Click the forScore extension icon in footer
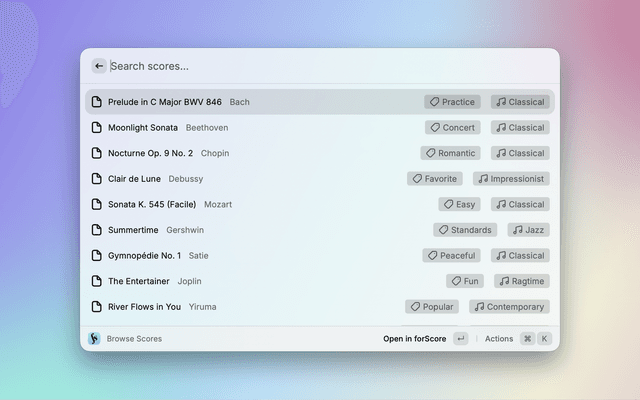The width and height of the screenshot is (640, 400). [94, 338]
